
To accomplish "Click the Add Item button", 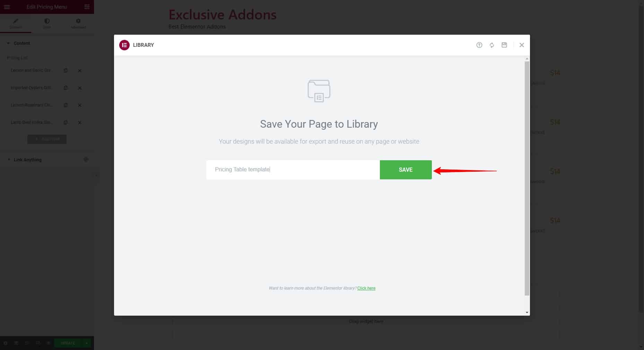I will pyautogui.click(x=47, y=139).
